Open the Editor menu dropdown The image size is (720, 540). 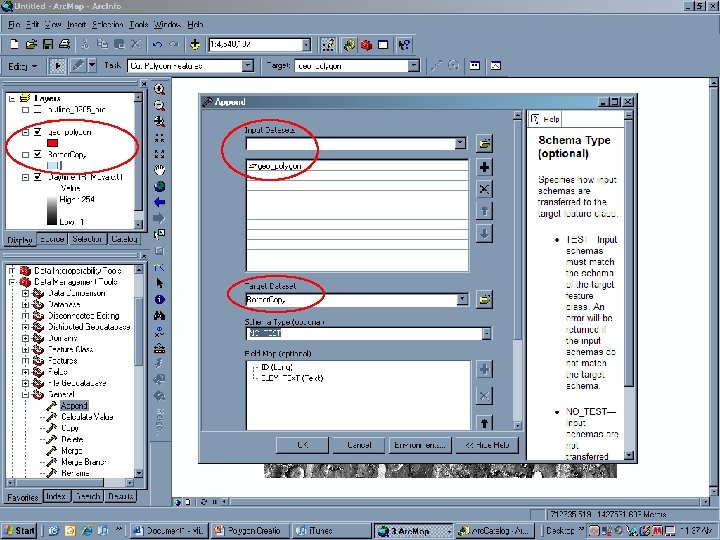[22, 66]
